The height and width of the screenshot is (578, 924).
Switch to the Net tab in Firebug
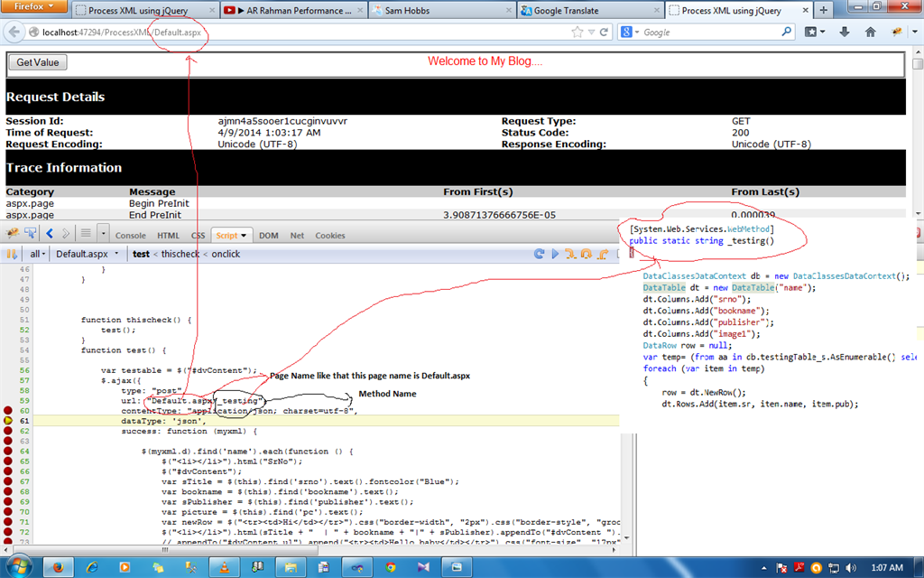[297, 236]
